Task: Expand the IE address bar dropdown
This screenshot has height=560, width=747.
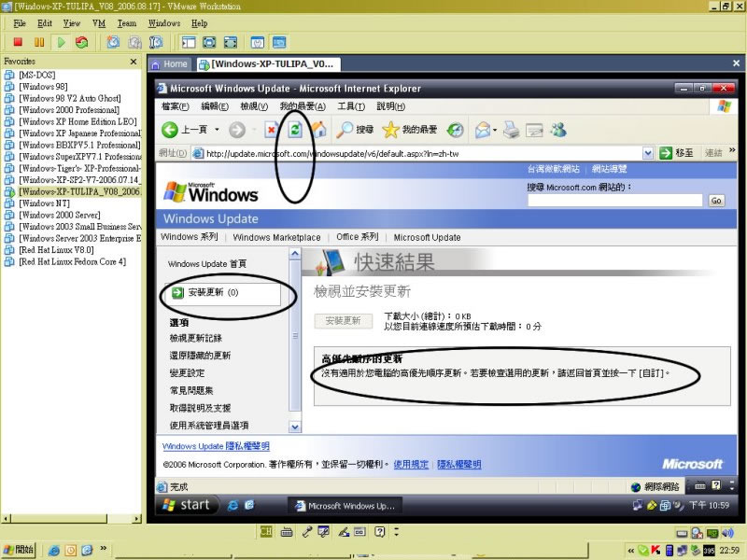Action: 647,153
